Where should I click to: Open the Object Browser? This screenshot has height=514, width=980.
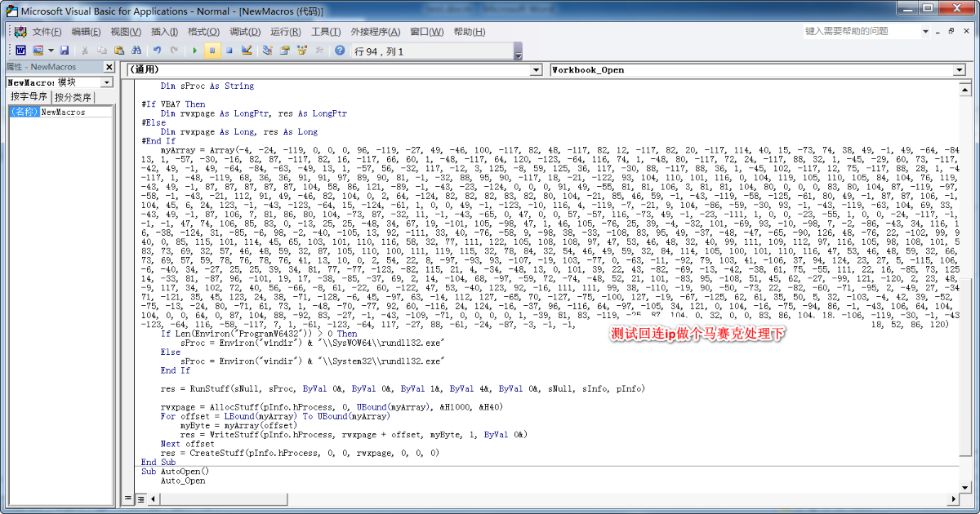(x=302, y=51)
